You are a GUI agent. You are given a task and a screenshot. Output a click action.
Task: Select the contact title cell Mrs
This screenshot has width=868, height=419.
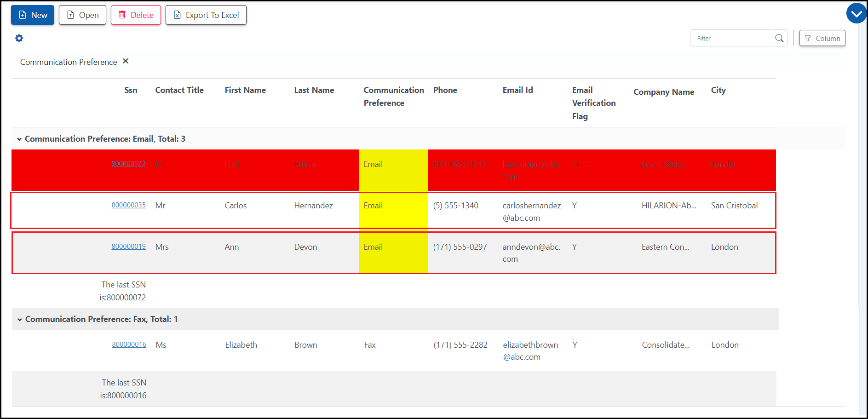(x=162, y=247)
